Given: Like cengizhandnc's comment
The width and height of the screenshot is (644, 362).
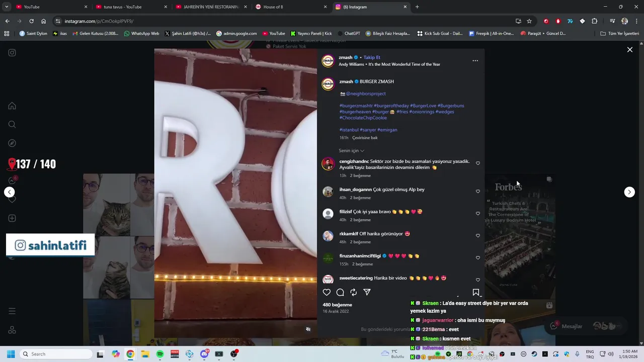Looking at the screenshot, I should (x=478, y=163).
